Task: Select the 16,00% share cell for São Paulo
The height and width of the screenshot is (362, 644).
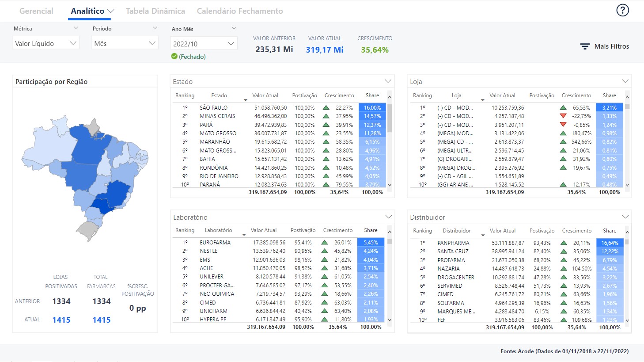Action: click(372, 107)
